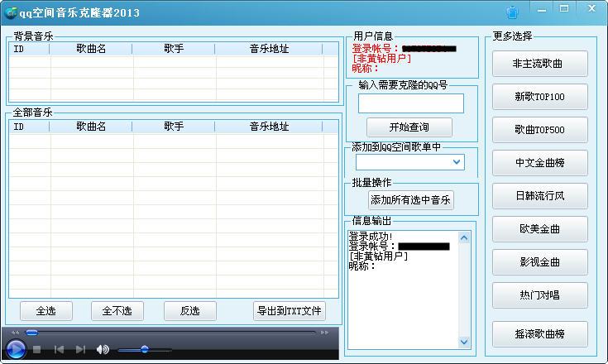This screenshot has height=364, width=608.
Task: Skip to previous track
Action: point(59,350)
